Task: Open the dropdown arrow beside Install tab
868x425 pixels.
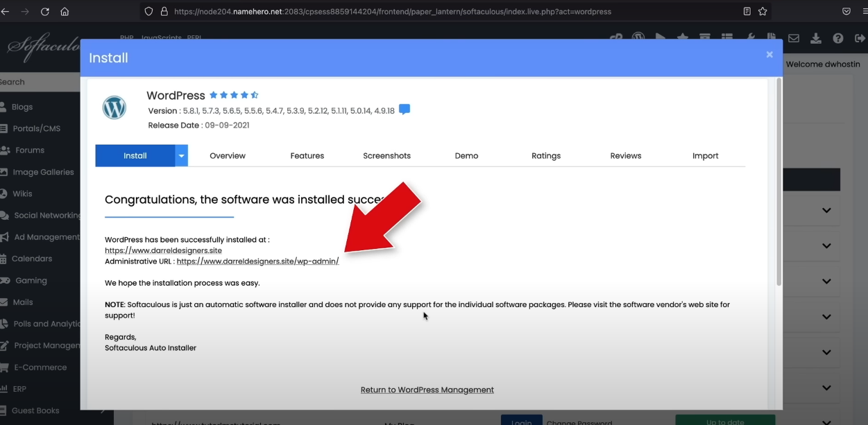Action: pyautogui.click(x=181, y=155)
